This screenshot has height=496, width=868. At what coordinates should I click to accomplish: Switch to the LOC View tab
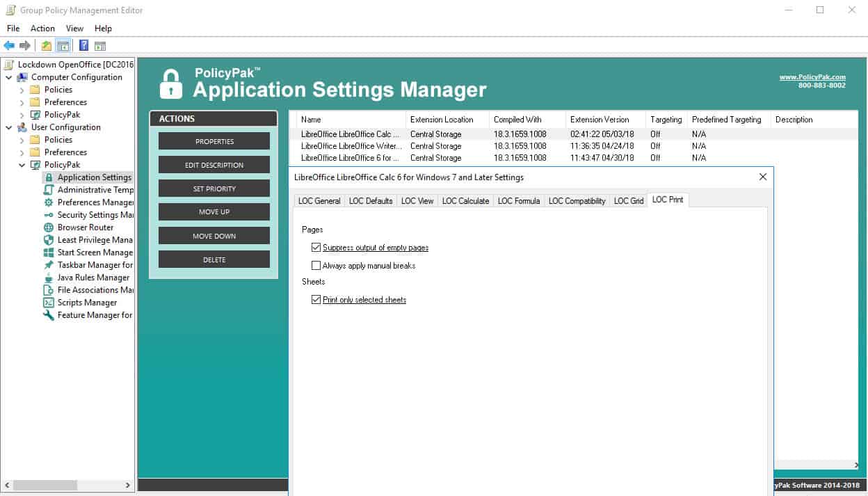417,200
